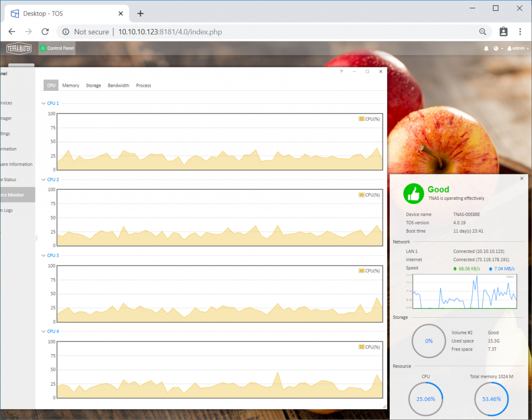The image size is (532, 420).
Task: Open the browser zoom magnifier icon
Action: tap(483, 32)
